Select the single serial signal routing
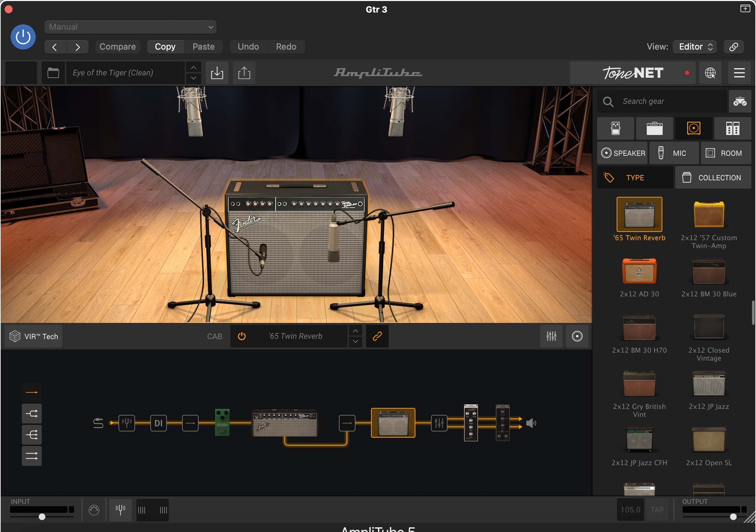Viewport: 756px width, 532px height. click(32, 392)
